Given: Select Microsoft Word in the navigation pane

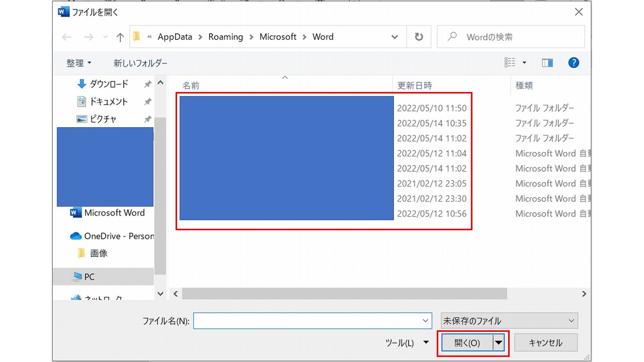Looking at the screenshot, I should click(108, 213).
